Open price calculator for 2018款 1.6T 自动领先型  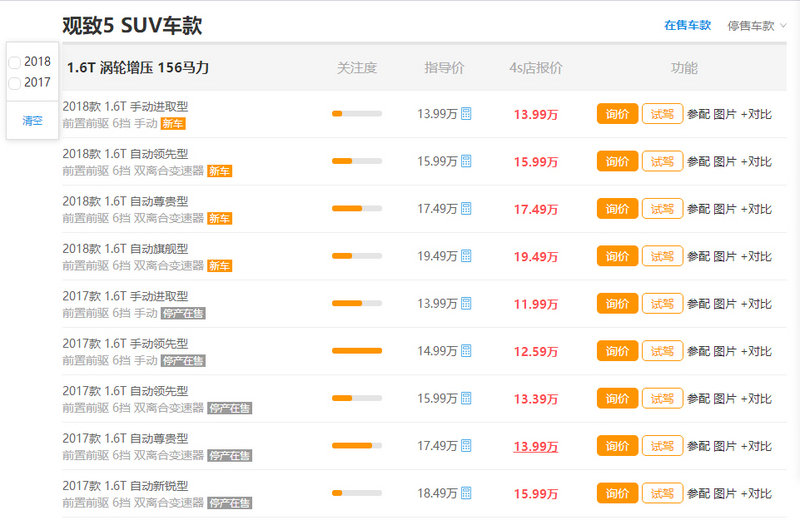(466, 161)
